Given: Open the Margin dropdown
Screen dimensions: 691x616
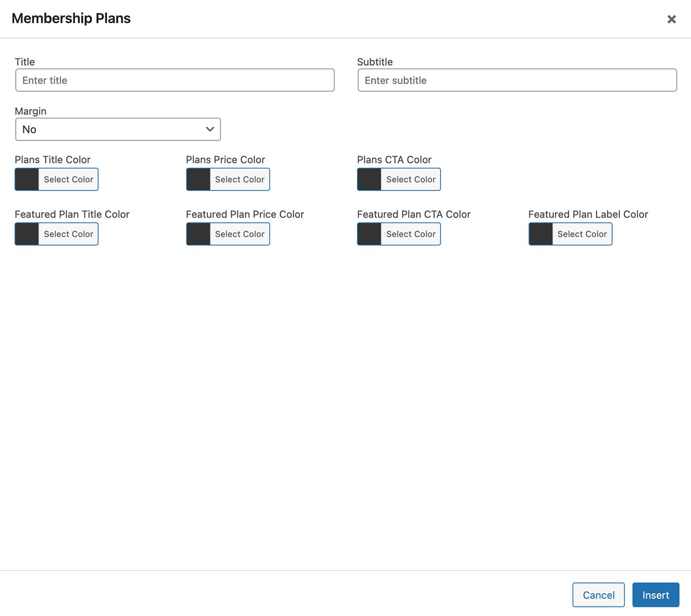Looking at the screenshot, I should 118,129.
